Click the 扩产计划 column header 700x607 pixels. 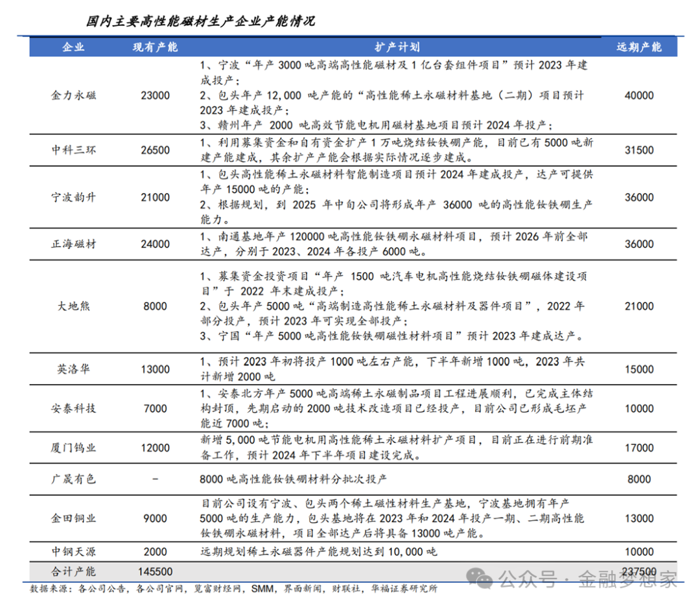pyautogui.click(x=397, y=47)
